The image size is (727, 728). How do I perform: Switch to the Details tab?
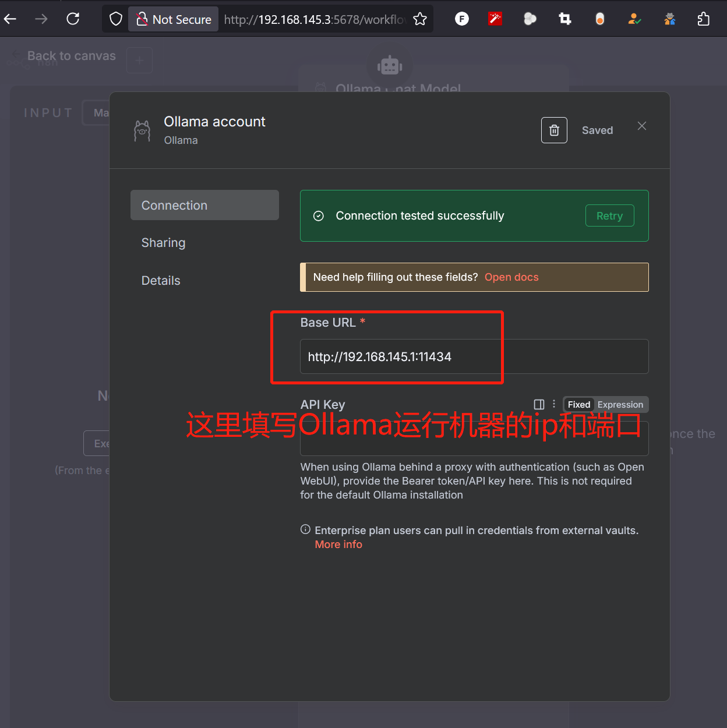[161, 280]
